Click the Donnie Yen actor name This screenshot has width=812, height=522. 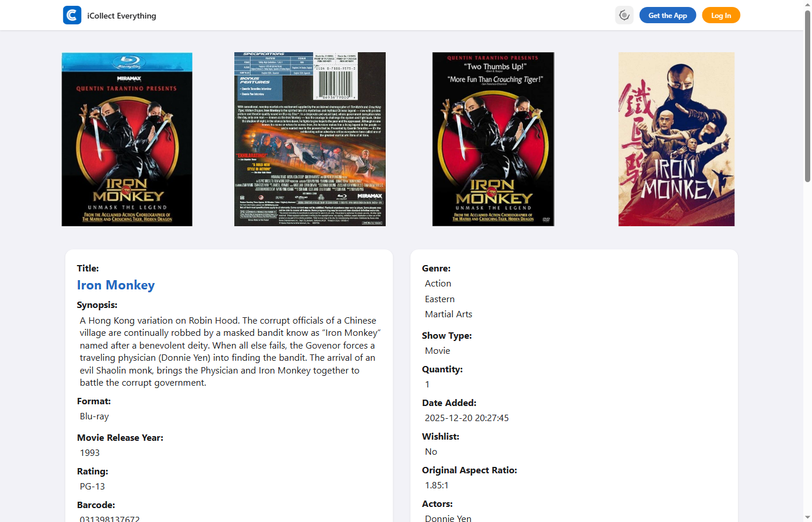coord(448,518)
